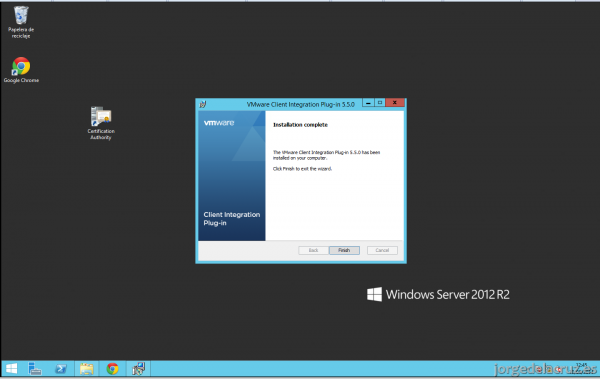Open the Windows Start button
Viewport: 600px width, 379px height.
point(11,369)
